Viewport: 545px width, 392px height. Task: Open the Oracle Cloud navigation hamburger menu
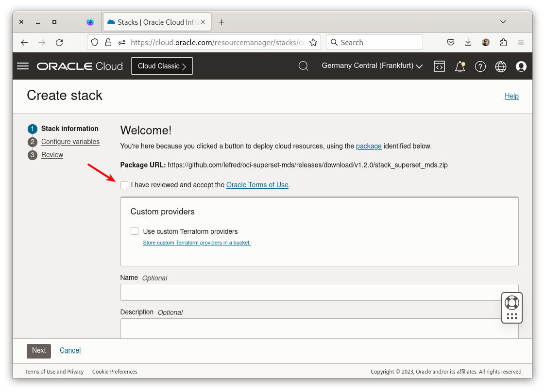23,66
